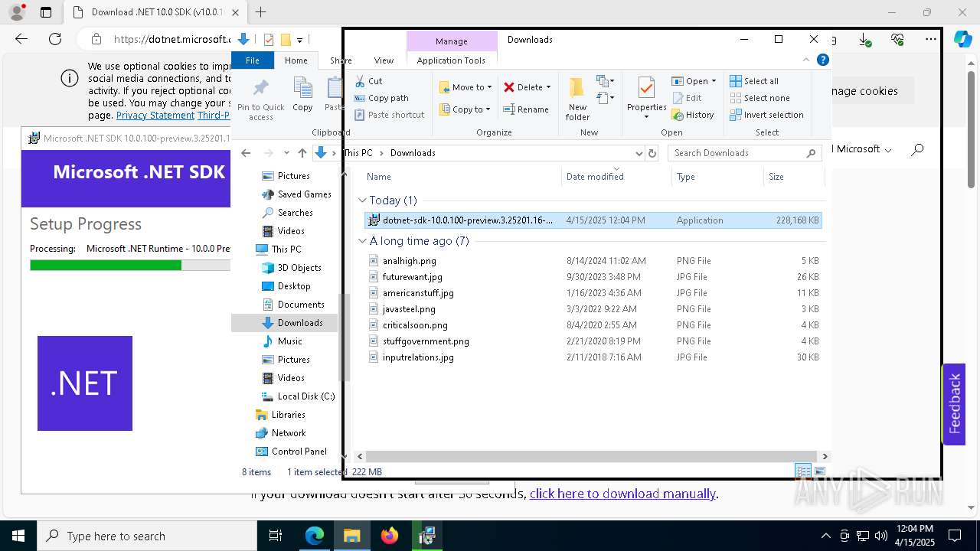Open the Privacy Statement link

pos(155,116)
